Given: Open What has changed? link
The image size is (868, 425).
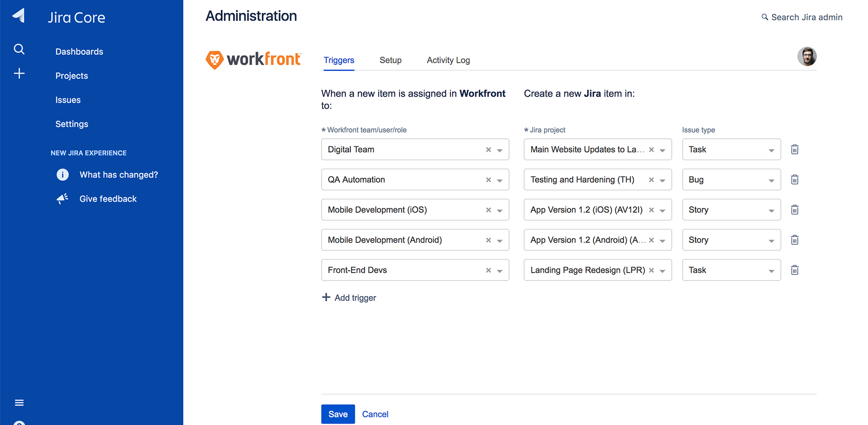Looking at the screenshot, I should pyautogui.click(x=119, y=175).
